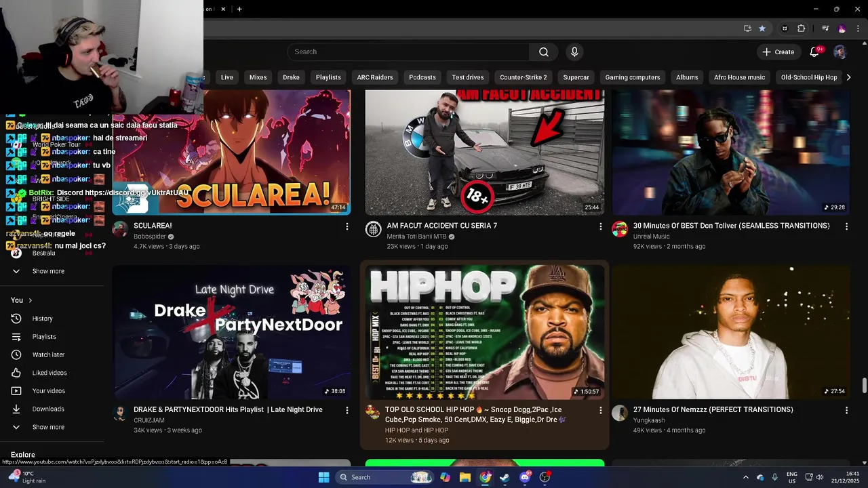Open Merita Toti Banii MTB channel avatar

(x=373, y=229)
